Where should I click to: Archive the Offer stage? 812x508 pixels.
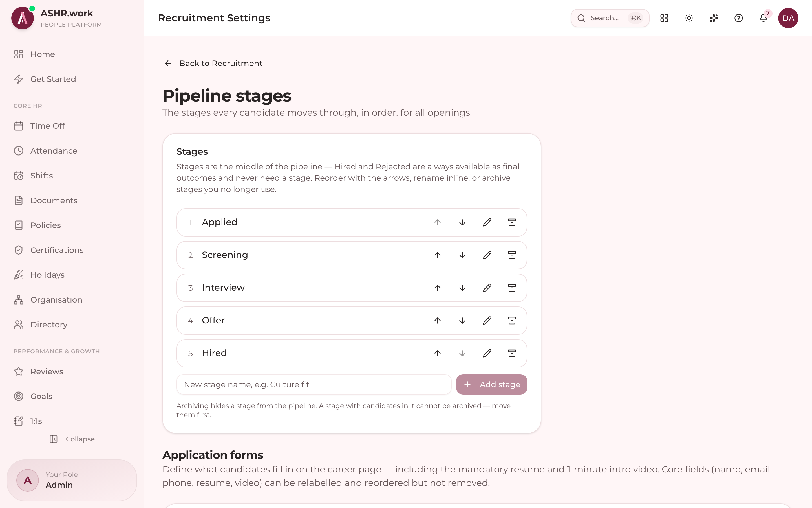click(x=512, y=321)
